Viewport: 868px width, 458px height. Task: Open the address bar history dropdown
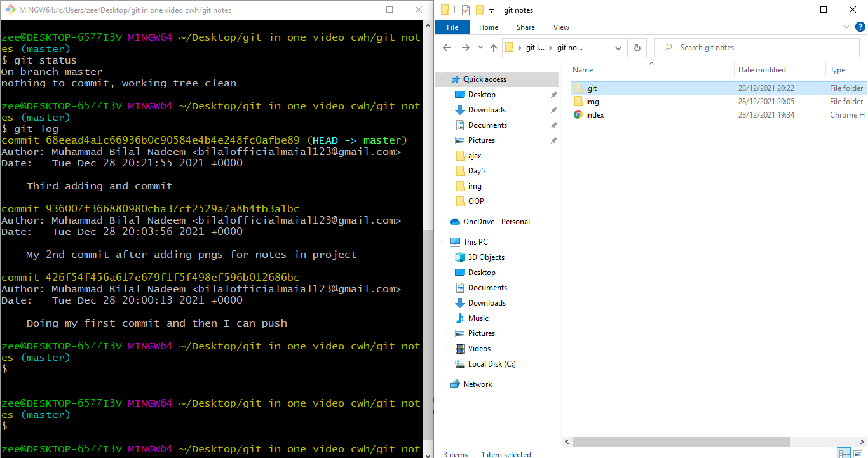point(619,48)
